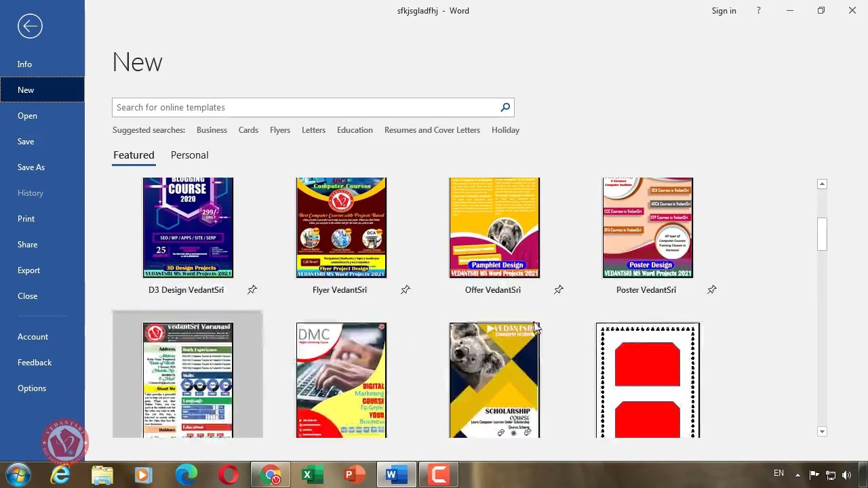Open the Info page in Backstage

point(42,64)
